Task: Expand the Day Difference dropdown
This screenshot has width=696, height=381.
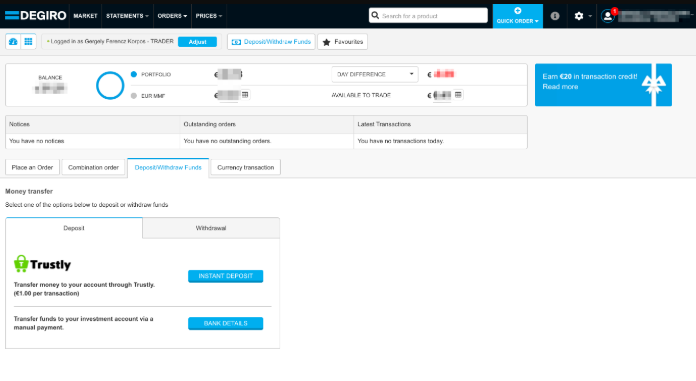Action: click(375, 74)
